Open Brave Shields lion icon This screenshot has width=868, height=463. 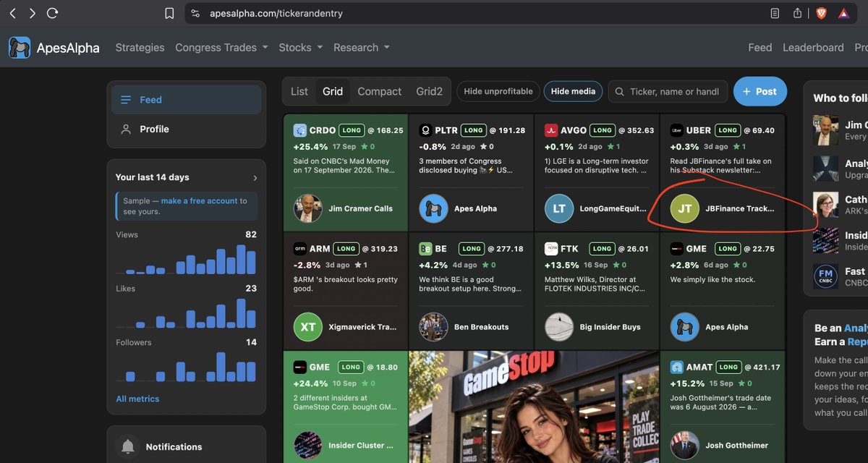click(x=821, y=13)
